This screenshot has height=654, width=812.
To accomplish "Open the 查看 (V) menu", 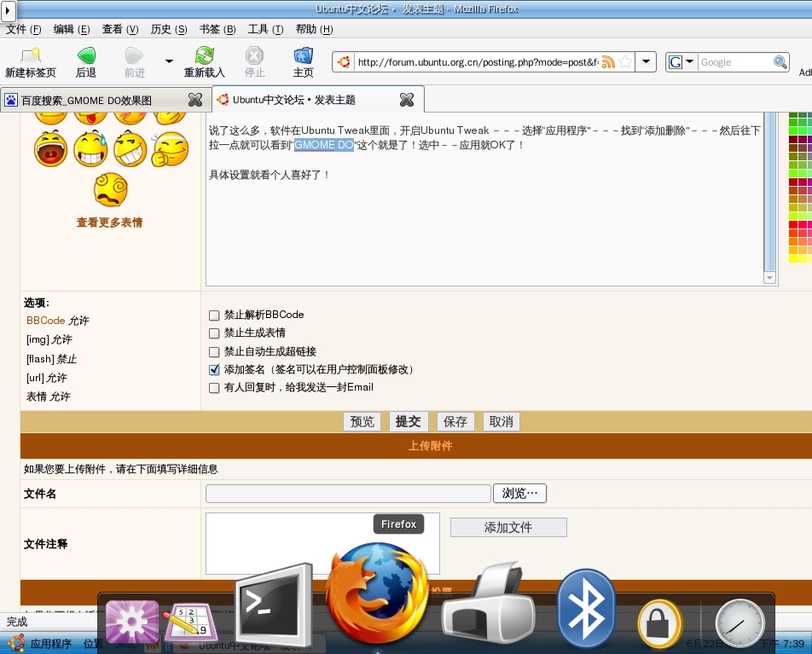I will (x=120, y=29).
